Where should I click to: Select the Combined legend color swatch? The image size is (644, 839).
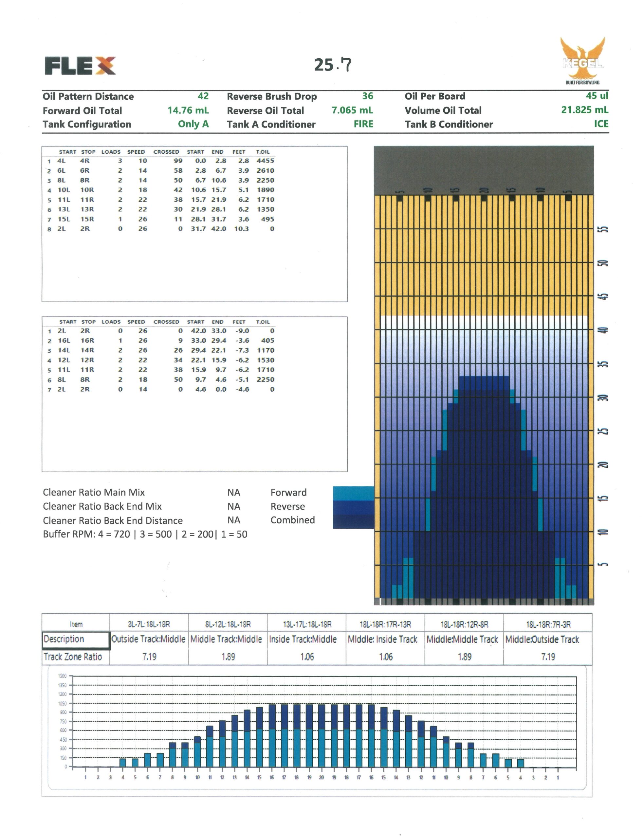(353, 521)
